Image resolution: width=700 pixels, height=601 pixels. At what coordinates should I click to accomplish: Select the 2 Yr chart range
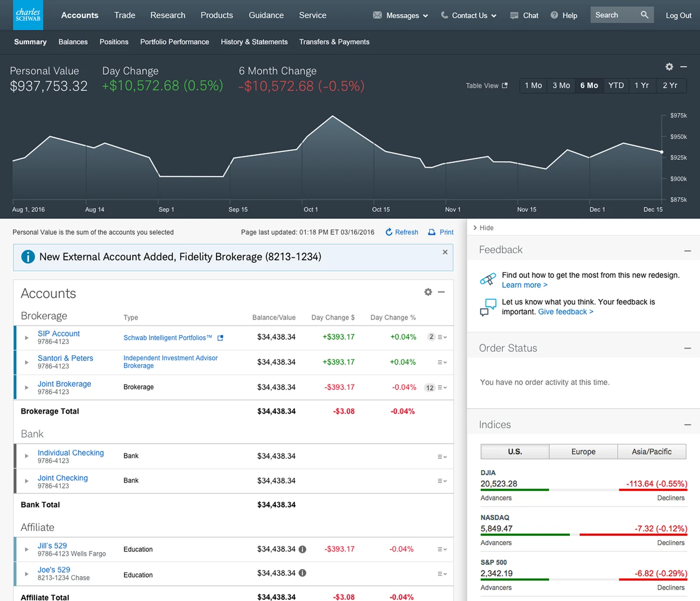(670, 86)
